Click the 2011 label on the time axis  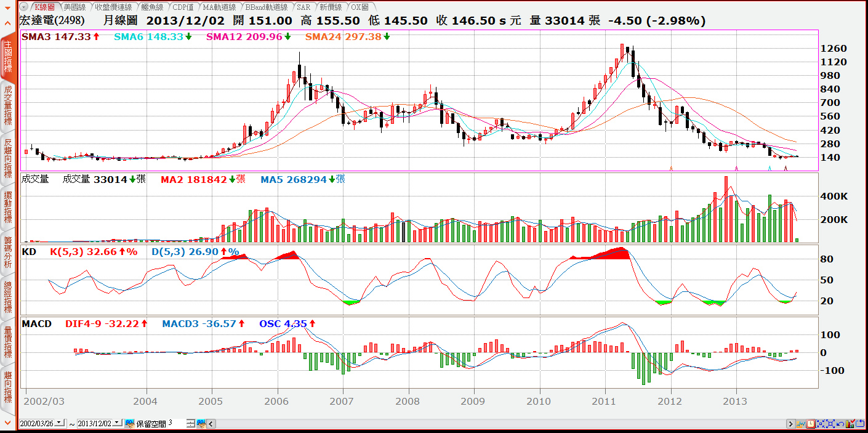(x=604, y=402)
